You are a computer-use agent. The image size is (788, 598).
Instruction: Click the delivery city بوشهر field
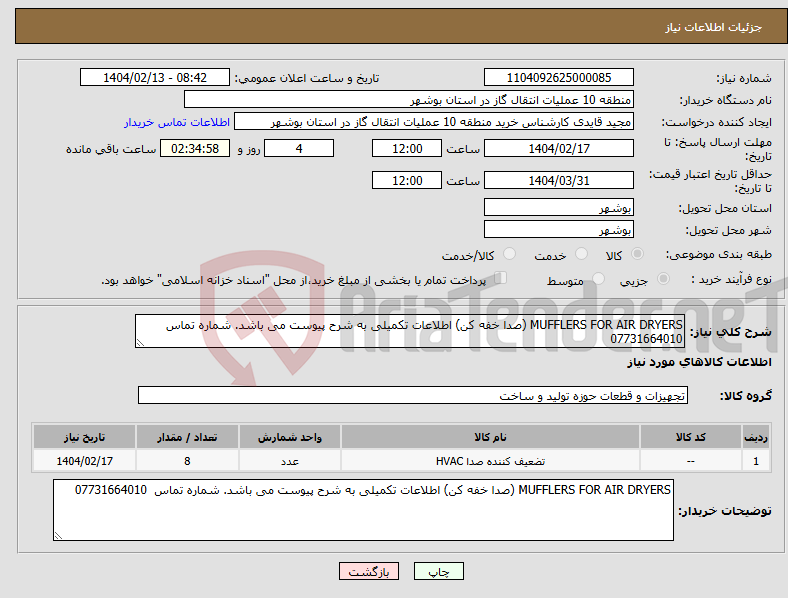(559, 229)
